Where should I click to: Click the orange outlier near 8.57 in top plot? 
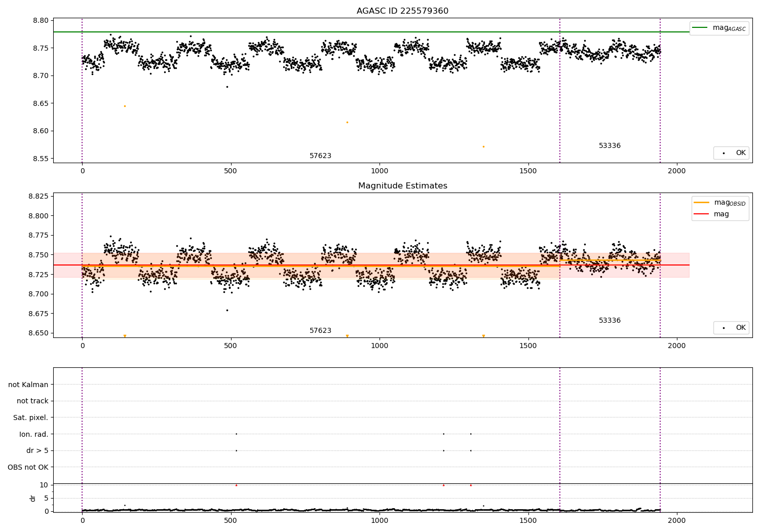(x=483, y=146)
